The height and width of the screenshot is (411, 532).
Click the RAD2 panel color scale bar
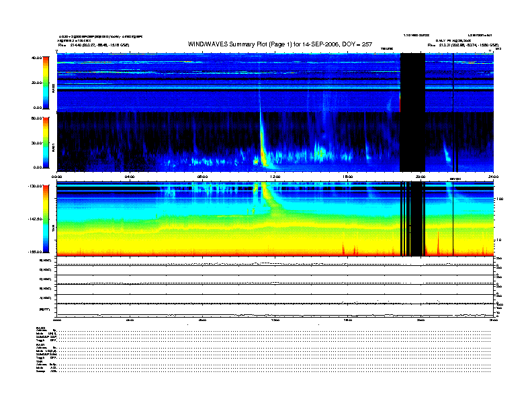[46, 83]
